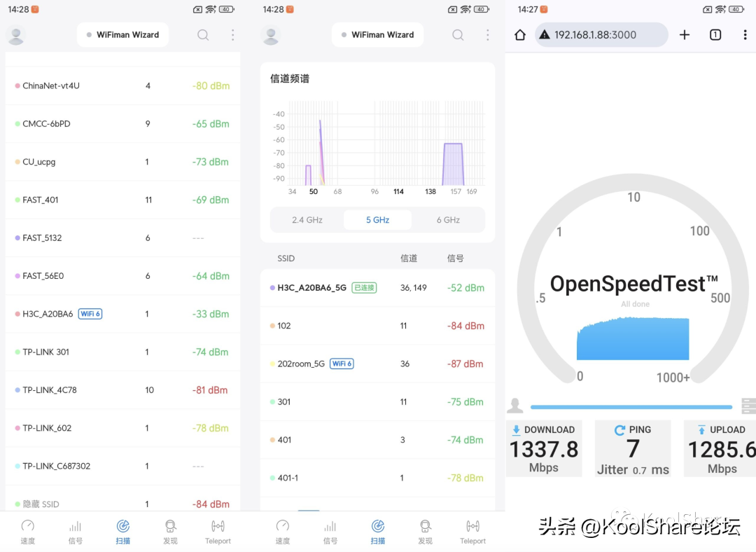Open 401-1 network row

(x=377, y=478)
